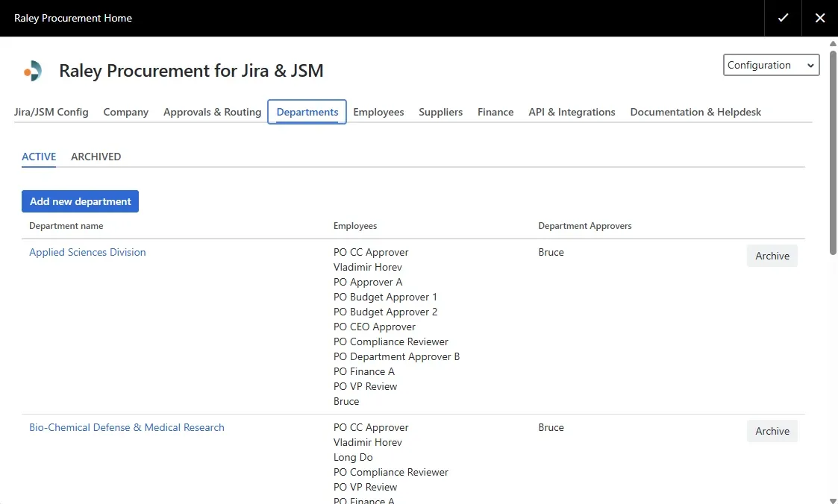838x504 pixels.
Task: Open Applied Sciences Division department link
Action: [x=87, y=252]
